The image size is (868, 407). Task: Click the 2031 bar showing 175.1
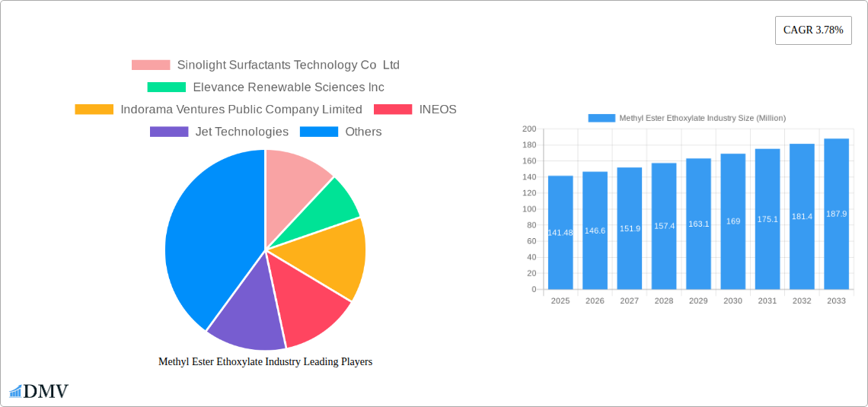point(767,219)
